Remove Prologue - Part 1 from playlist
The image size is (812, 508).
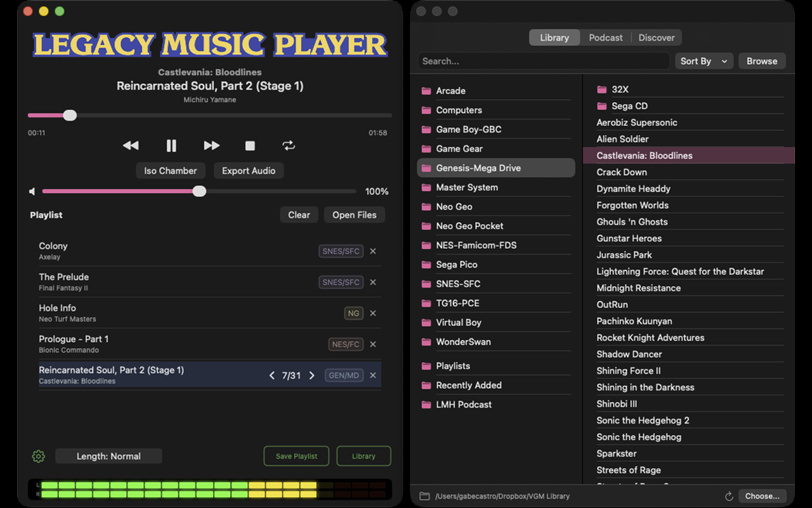click(x=373, y=344)
